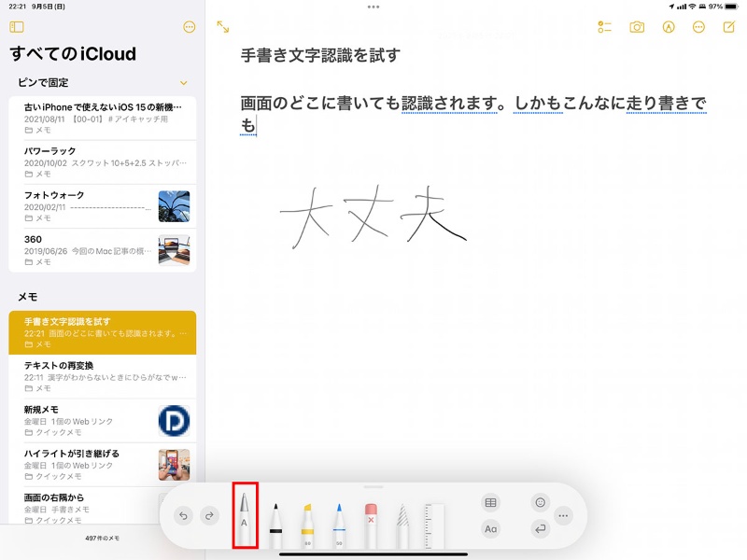Open text styles with the Aa icon

pyautogui.click(x=492, y=529)
